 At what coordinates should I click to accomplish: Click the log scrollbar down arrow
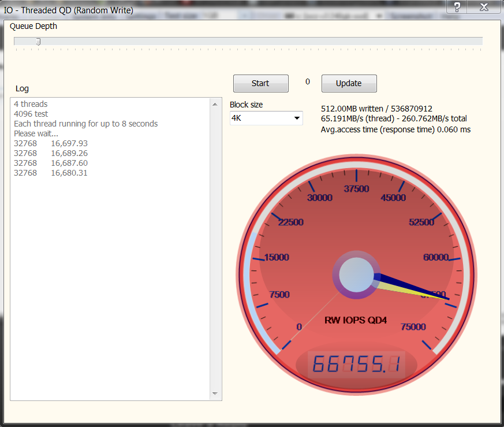click(x=215, y=393)
